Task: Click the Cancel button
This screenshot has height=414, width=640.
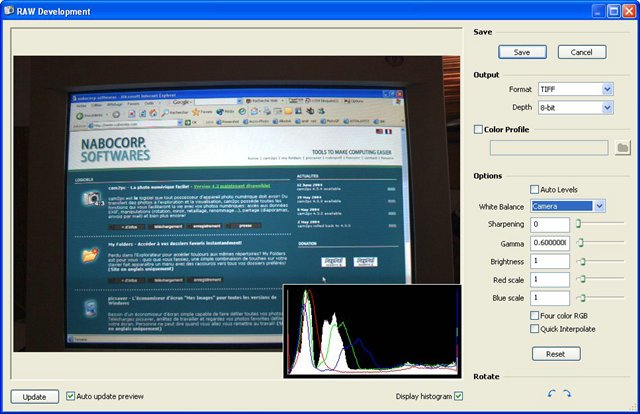Action: point(582,52)
